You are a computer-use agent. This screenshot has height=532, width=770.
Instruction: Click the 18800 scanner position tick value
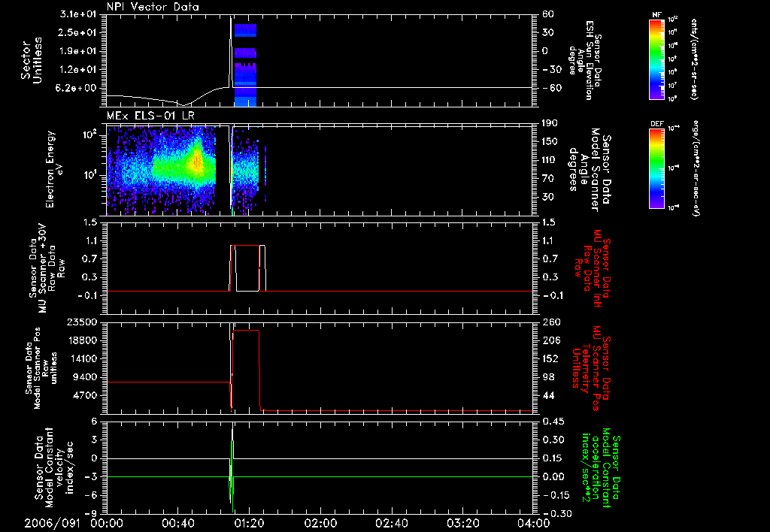[x=82, y=340]
